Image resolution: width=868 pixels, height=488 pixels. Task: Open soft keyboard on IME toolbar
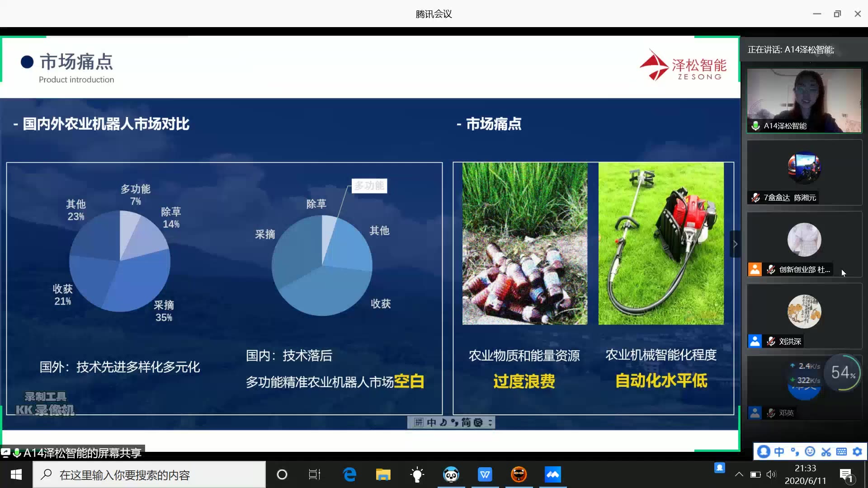pos(841,451)
